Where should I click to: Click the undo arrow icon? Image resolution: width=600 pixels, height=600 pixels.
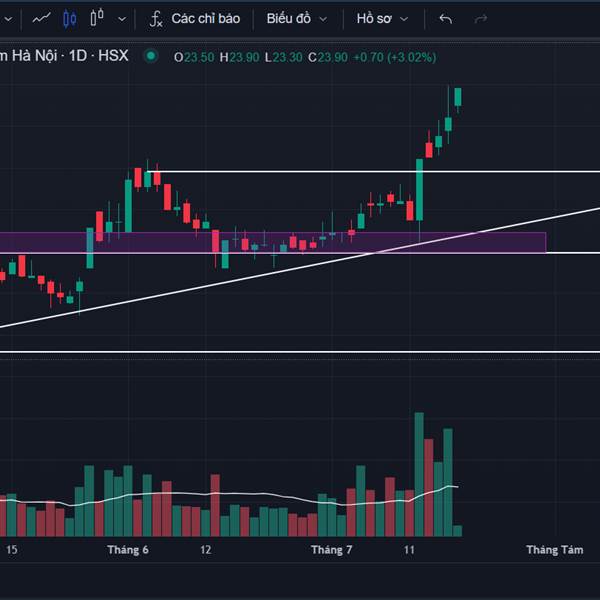pyautogui.click(x=445, y=18)
